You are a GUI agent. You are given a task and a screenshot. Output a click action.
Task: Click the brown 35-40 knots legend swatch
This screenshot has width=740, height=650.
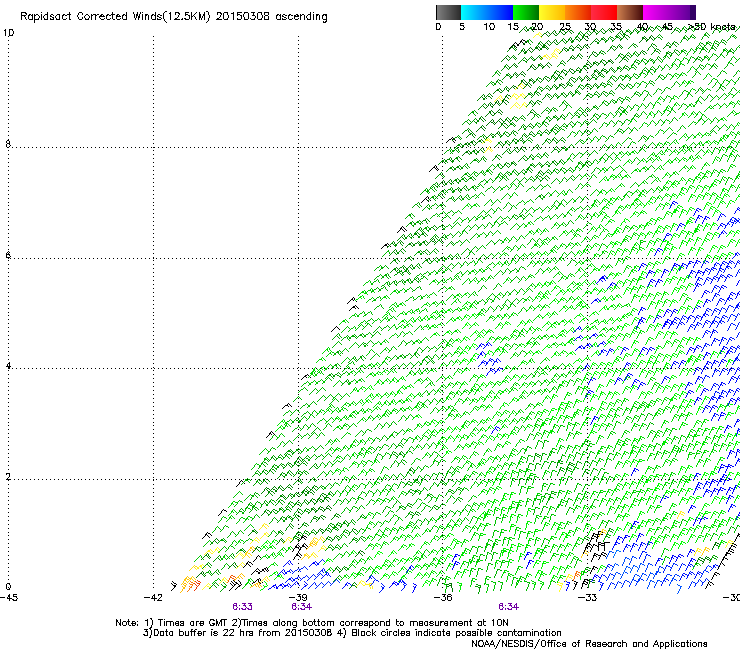point(630,12)
